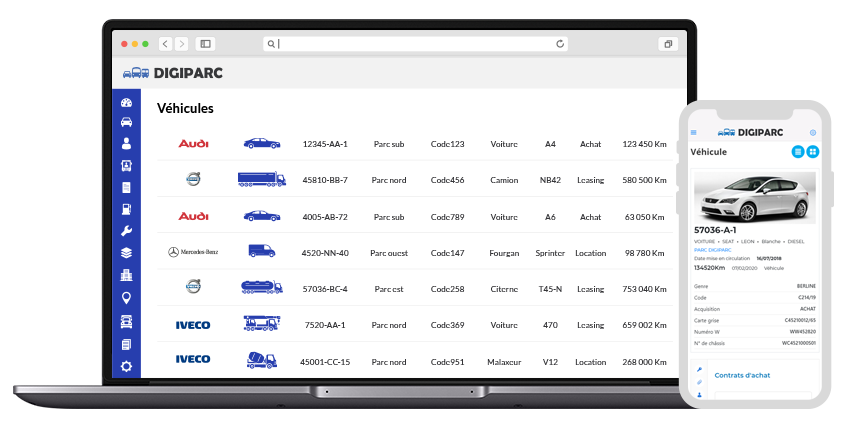Open the dashboard gauge icon in sidebar
The width and height of the screenshot is (848, 424).
[x=126, y=103]
